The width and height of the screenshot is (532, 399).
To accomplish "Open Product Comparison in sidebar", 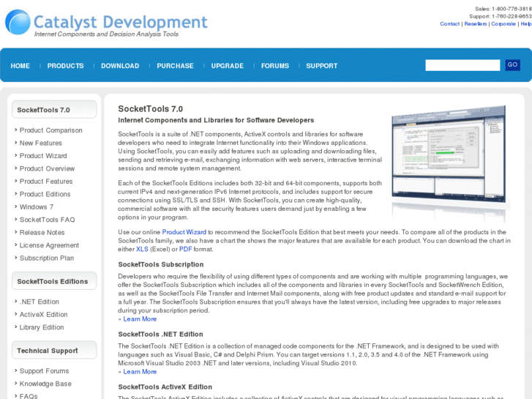I will click(x=51, y=130).
